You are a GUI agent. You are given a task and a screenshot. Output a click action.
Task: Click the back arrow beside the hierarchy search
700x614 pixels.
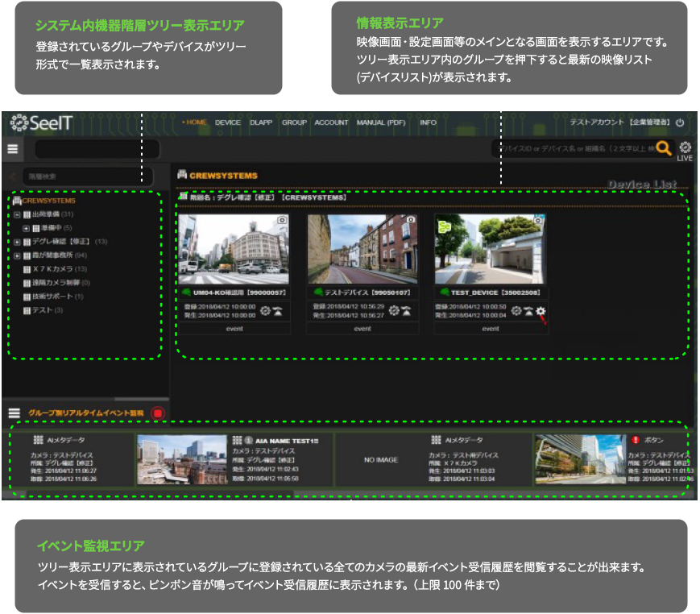12,176
